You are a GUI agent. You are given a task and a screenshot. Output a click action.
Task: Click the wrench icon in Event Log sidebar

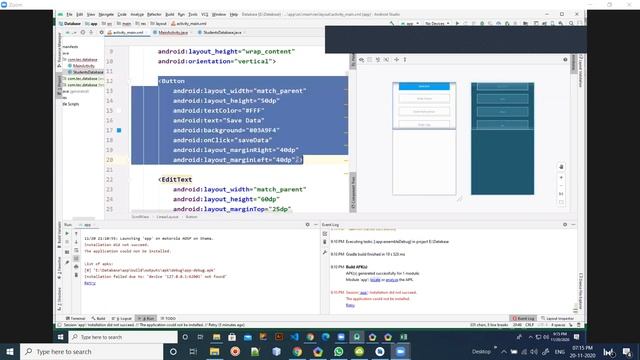pyautogui.click(x=325, y=252)
